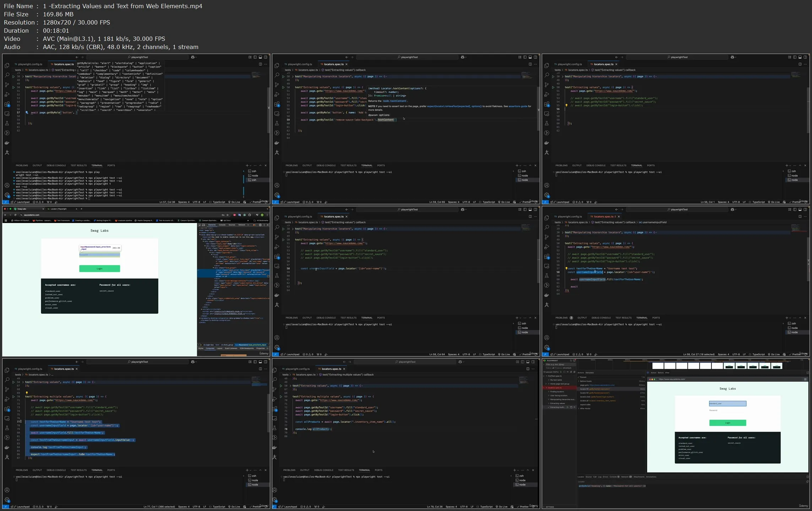Click the reload button in the Chrome Swag Labs frame

click(x=15, y=215)
